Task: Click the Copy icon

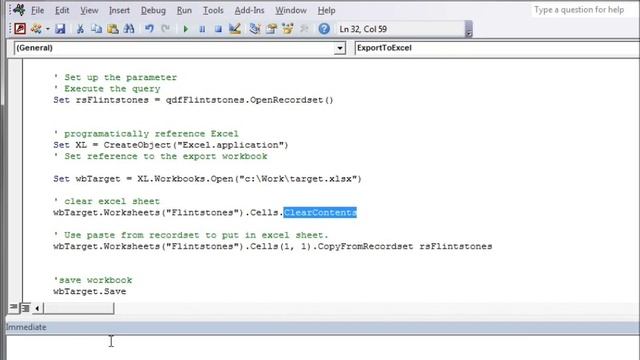Action: (96, 29)
